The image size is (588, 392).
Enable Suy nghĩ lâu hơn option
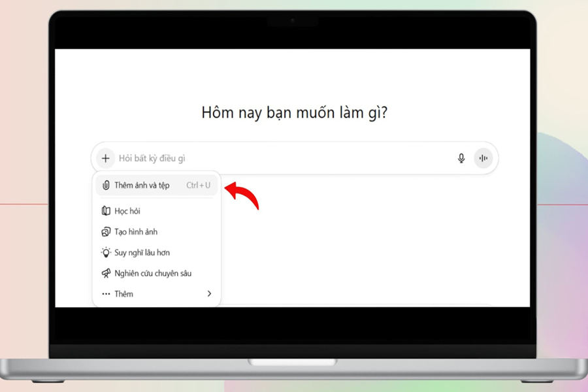coord(156,252)
